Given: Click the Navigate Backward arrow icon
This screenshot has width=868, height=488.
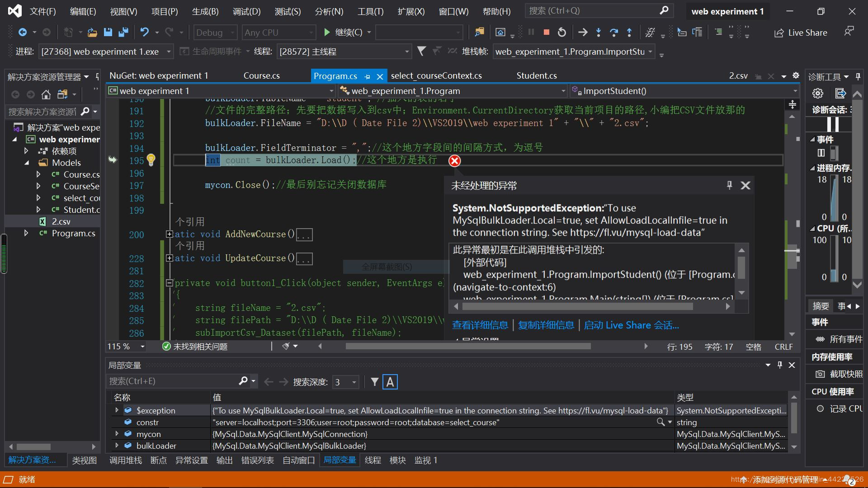Looking at the screenshot, I should pos(22,33).
